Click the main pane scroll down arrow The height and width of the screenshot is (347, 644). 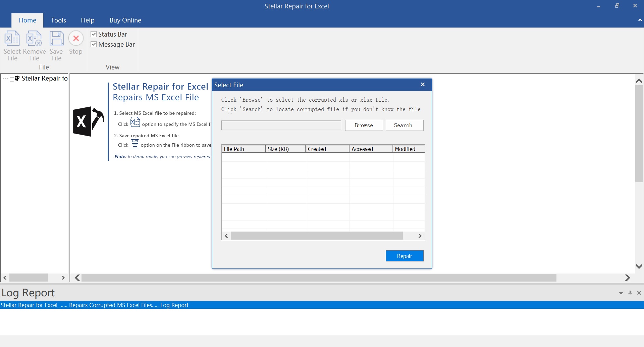point(639,266)
